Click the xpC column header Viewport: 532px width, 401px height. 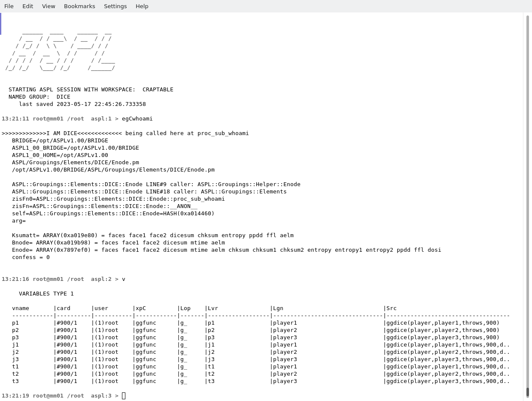tap(140, 308)
